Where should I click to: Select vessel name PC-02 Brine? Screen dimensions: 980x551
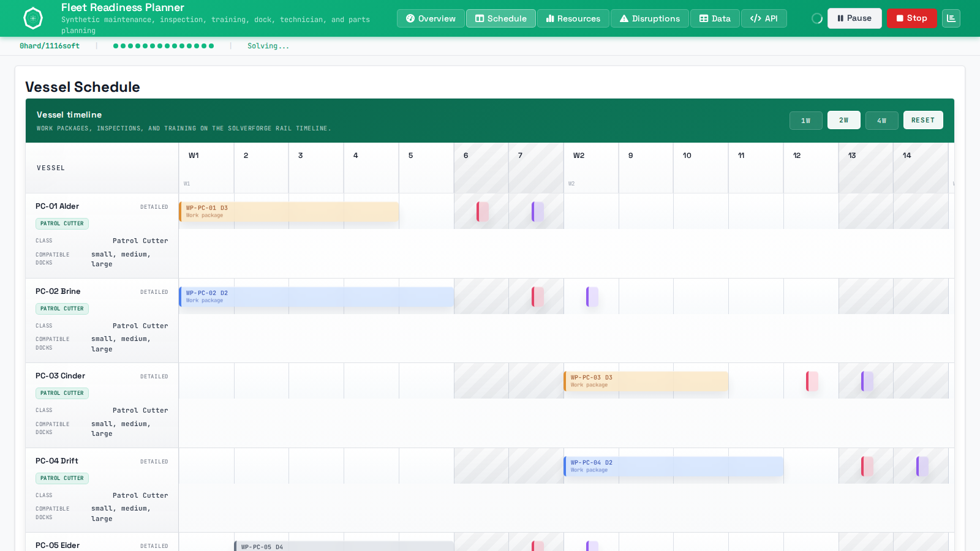click(x=58, y=291)
